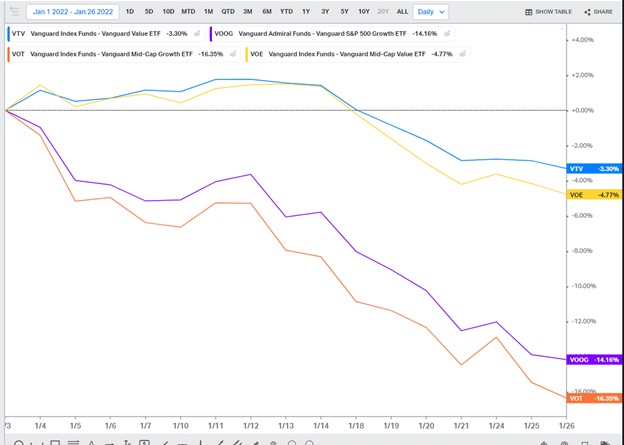Viewport: 624px width, 445px height.
Task: Click the blue VTV -3.30% axis tag
Action: pyautogui.click(x=595, y=169)
